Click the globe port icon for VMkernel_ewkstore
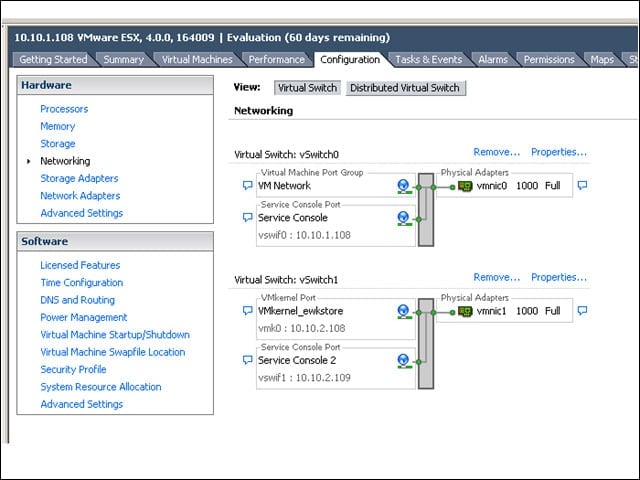640x480 pixels. pyautogui.click(x=403, y=312)
